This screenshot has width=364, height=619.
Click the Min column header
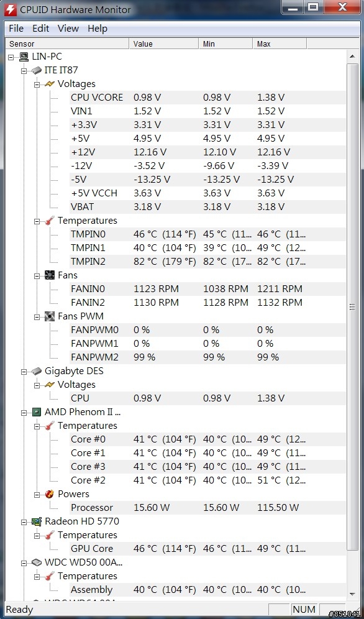(x=225, y=44)
